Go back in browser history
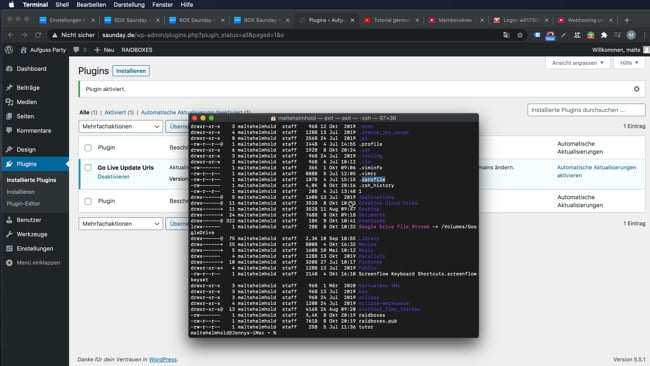The height and width of the screenshot is (366, 650). click(x=11, y=35)
